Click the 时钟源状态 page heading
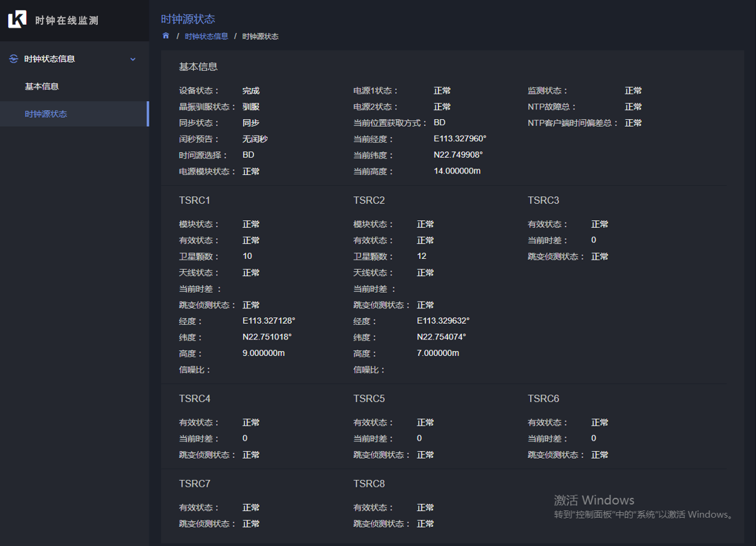 coord(188,19)
